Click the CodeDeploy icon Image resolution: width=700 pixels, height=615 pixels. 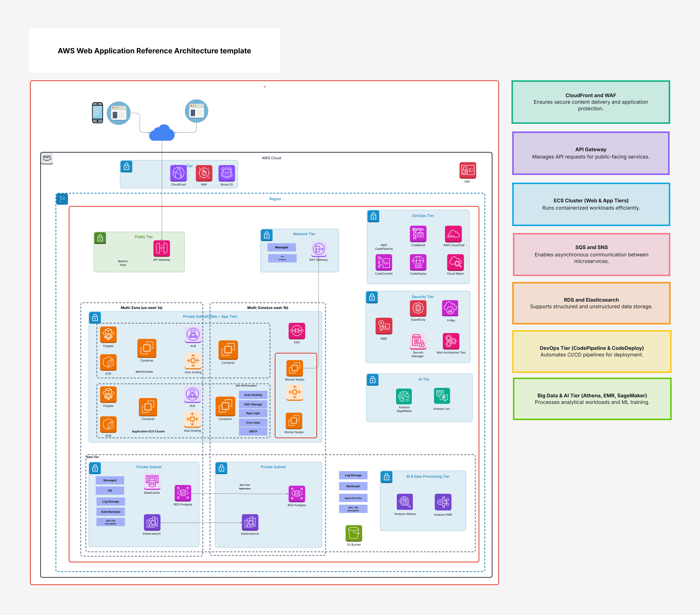[418, 263]
